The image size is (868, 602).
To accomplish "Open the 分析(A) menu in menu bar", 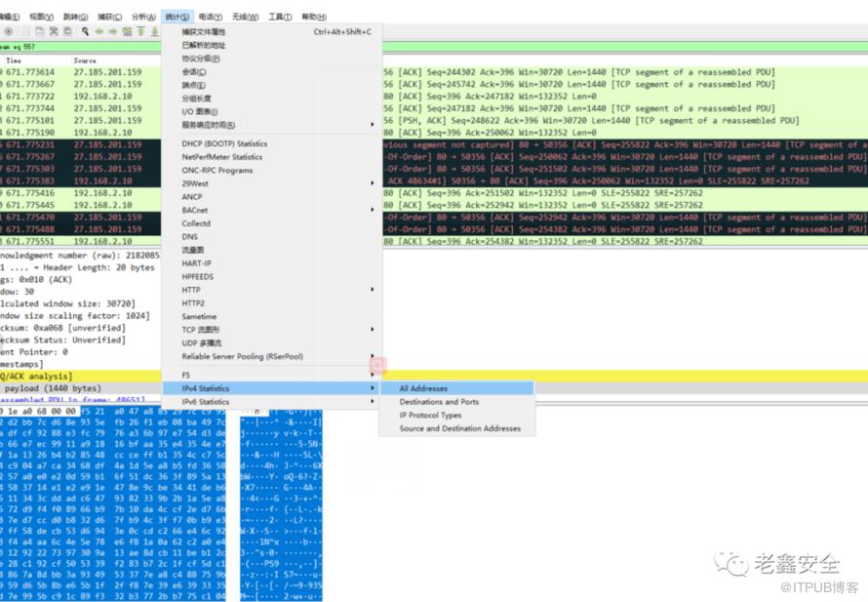I will pos(142,17).
